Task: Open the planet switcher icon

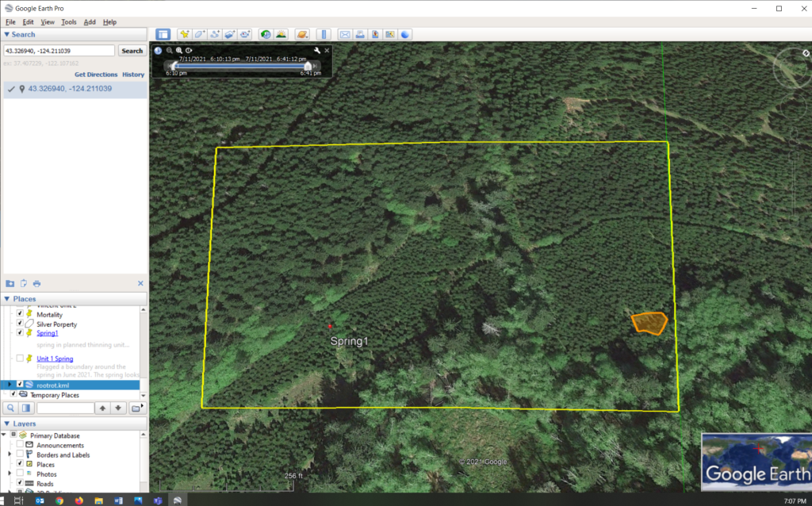Action: [302, 34]
